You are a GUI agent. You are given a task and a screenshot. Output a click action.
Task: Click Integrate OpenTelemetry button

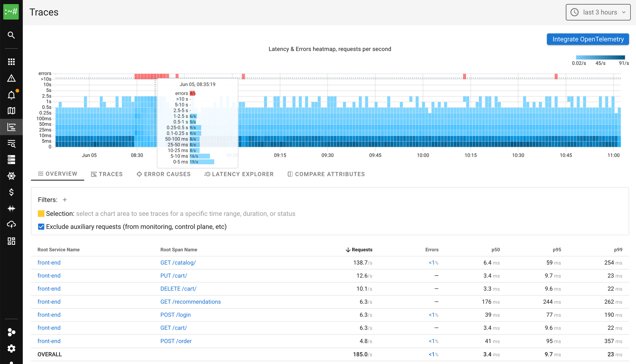coord(588,39)
